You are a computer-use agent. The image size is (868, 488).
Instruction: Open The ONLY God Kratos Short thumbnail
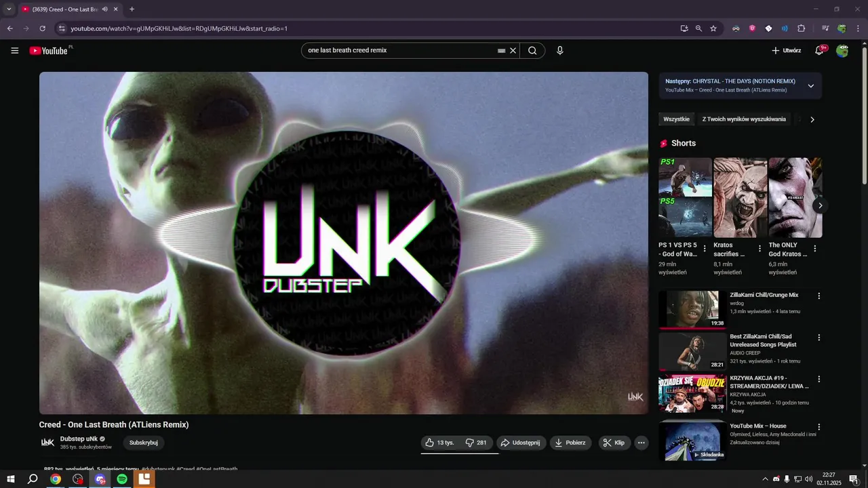coord(795,198)
